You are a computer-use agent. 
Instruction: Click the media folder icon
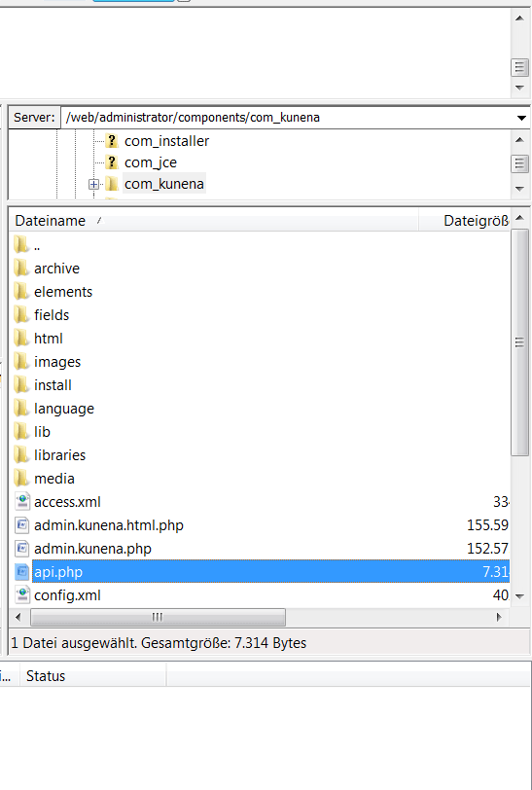coord(21,478)
